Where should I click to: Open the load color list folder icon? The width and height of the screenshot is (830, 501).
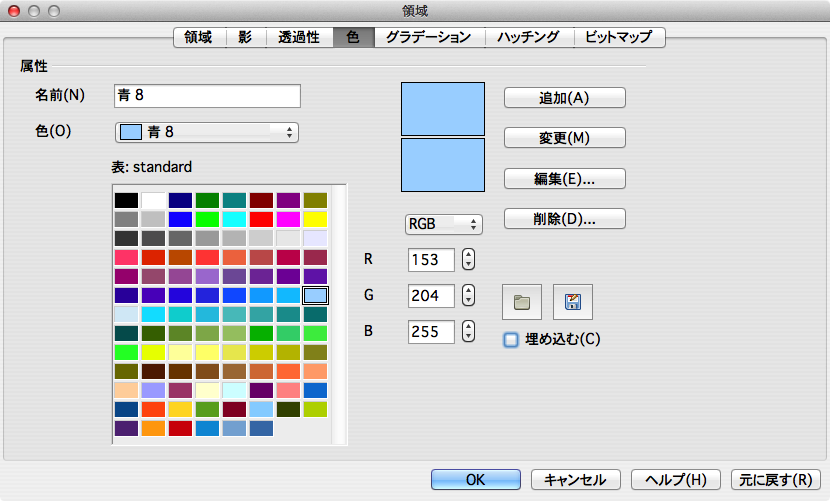[521, 302]
